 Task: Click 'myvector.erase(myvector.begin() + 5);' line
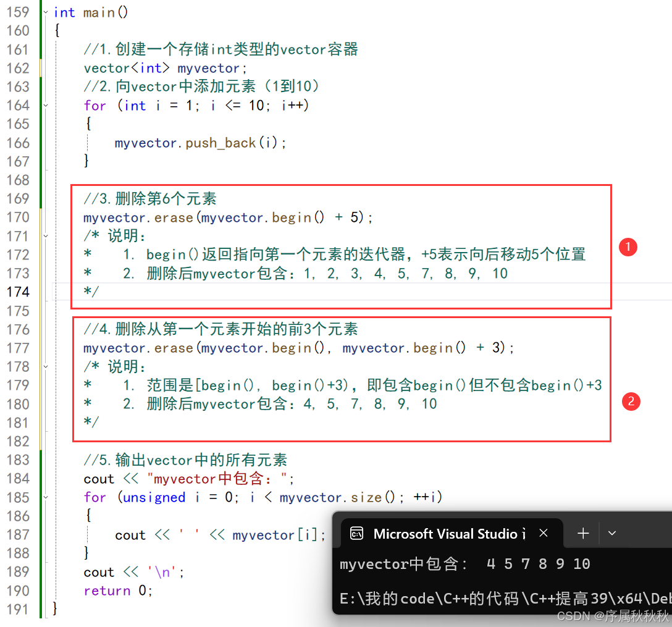click(228, 217)
